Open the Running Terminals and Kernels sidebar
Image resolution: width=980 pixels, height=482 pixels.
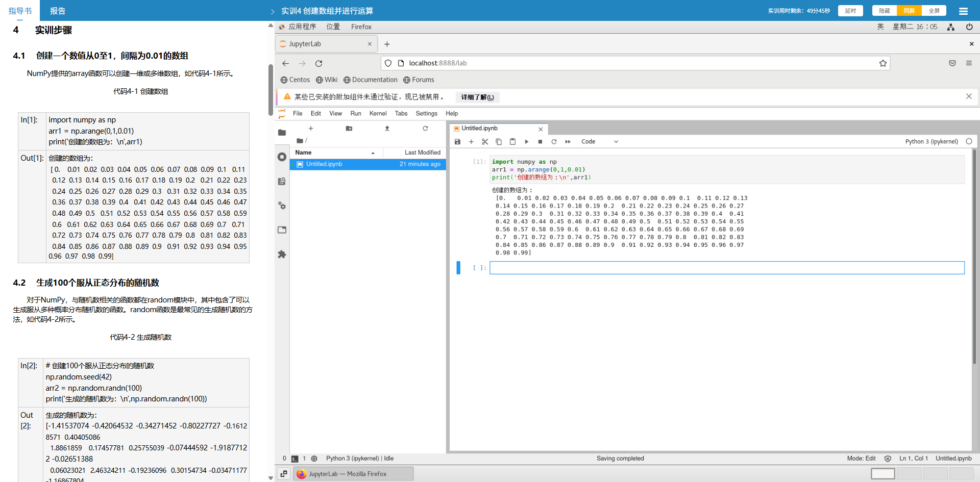pos(282,157)
